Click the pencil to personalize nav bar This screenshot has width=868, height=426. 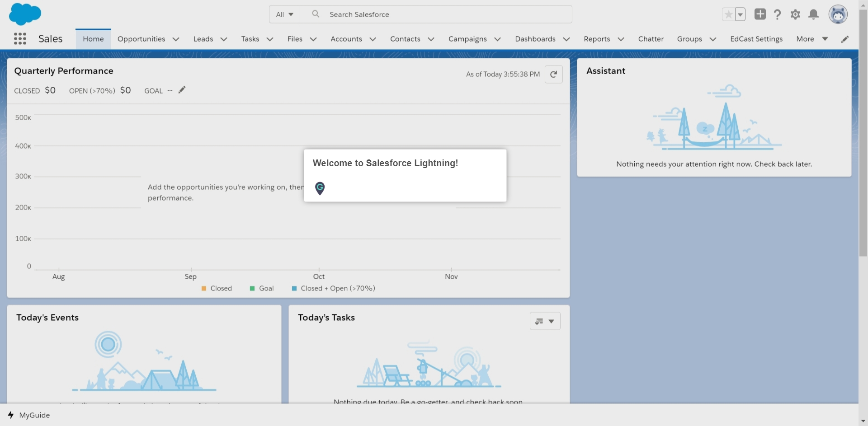(x=844, y=39)
